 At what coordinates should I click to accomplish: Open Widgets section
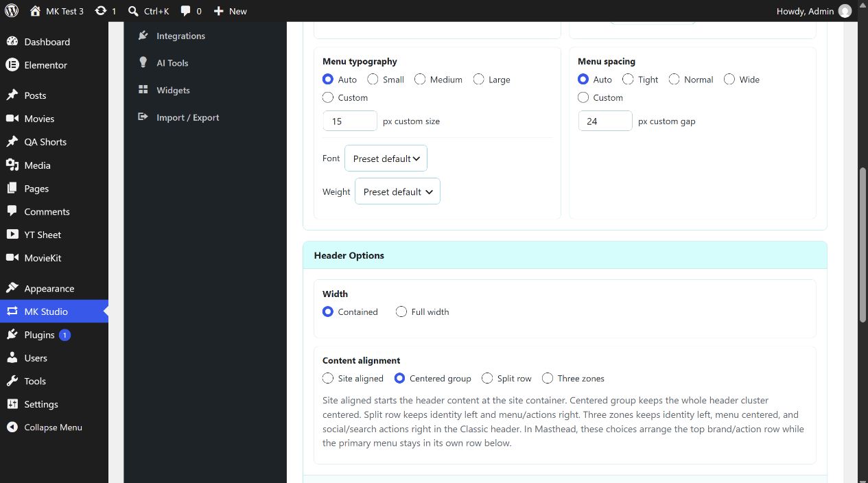click(x=173, y=90)
